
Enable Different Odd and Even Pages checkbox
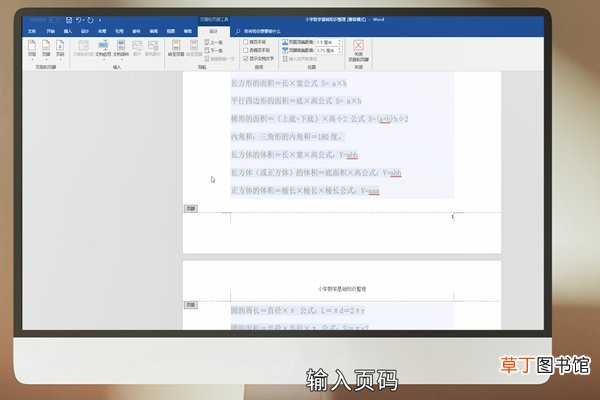(246, 50)
